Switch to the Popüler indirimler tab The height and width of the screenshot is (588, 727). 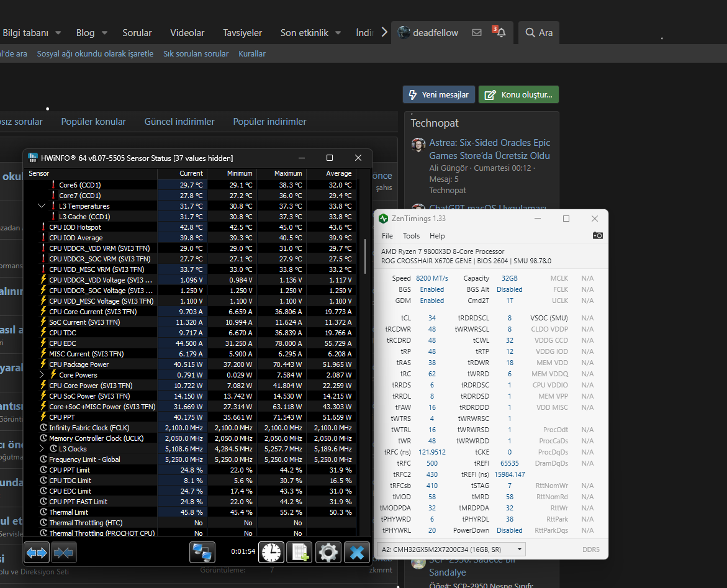[x=269, y=122]
